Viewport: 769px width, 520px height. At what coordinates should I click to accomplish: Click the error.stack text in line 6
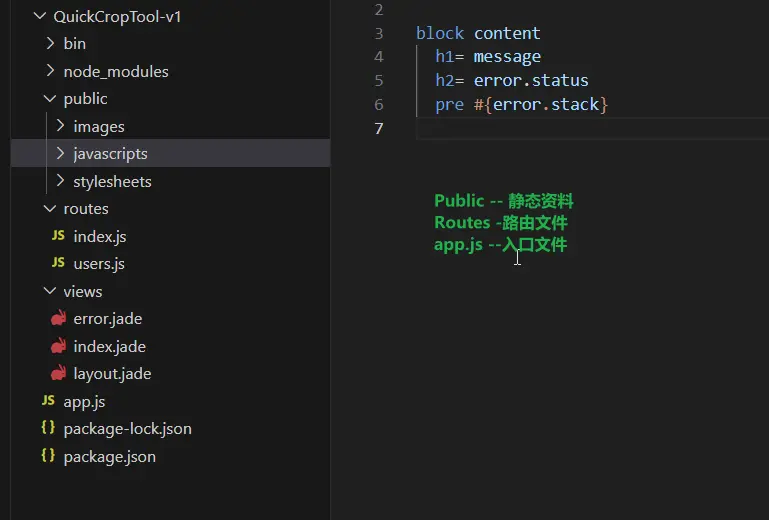pyautogui.click(x=546, y=104)
